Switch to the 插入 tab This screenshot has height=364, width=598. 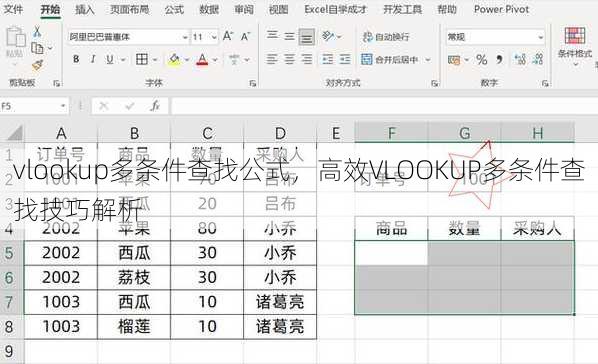pos(85,10)
